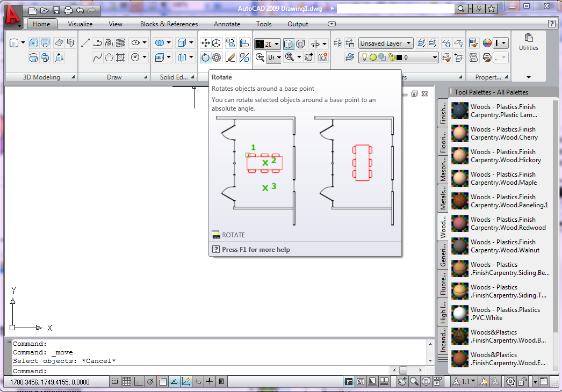Open the Annotate ribbon tab

point(227,24)
